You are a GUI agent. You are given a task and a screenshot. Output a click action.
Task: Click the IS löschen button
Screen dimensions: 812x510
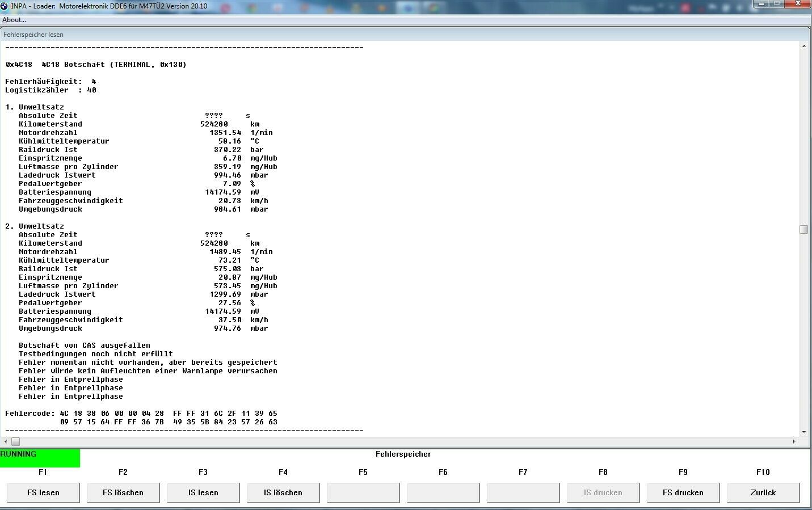(283, 492)
